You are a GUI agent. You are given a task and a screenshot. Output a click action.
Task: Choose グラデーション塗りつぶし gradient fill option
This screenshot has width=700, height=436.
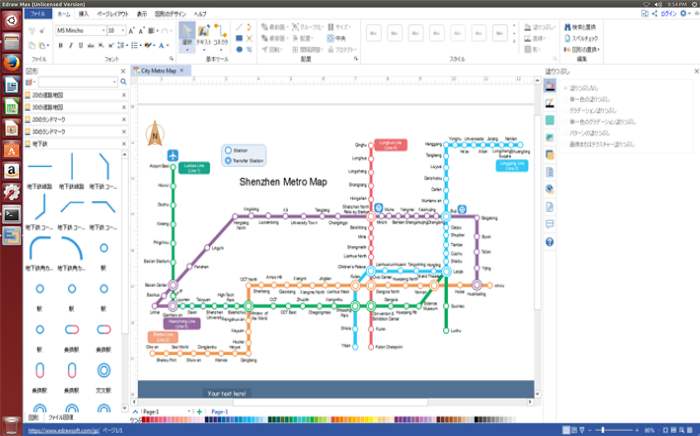pyautogui.click(x=590, y=111)
